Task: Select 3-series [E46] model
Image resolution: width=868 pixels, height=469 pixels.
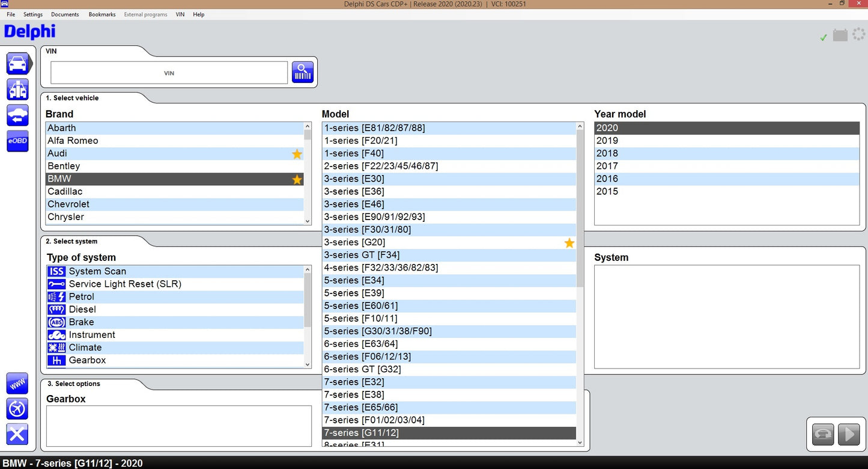Action: [449, 204]
